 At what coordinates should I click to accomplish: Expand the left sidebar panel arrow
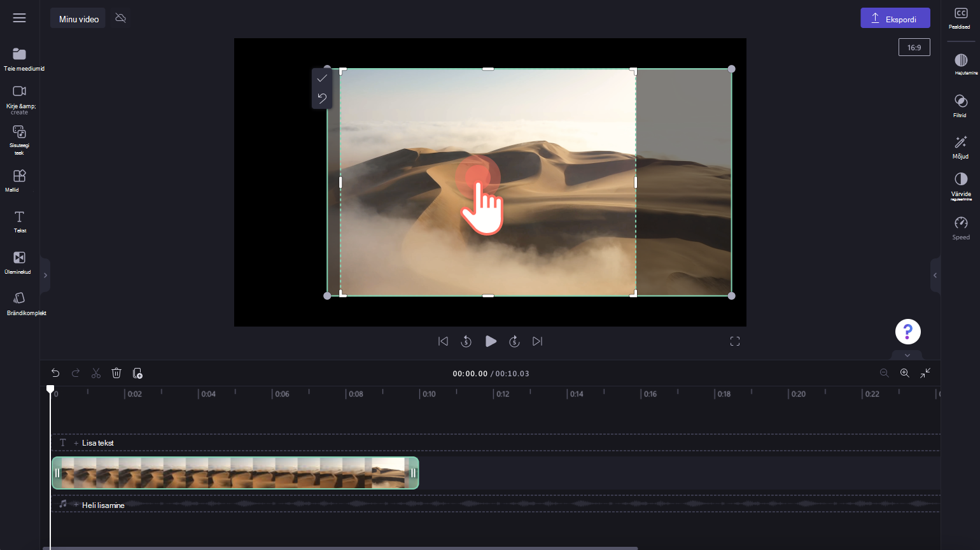(45, 275)
